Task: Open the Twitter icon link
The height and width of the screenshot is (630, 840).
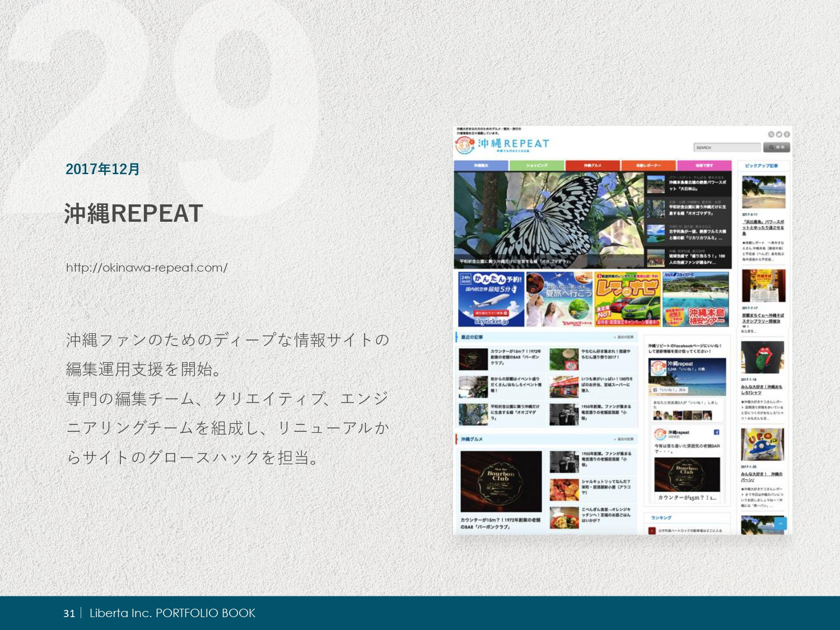Action: [x=778, y=134]
